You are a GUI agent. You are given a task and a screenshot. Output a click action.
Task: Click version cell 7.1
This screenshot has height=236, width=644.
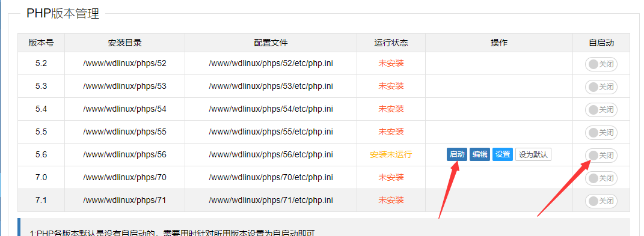[x=41, y=201]
